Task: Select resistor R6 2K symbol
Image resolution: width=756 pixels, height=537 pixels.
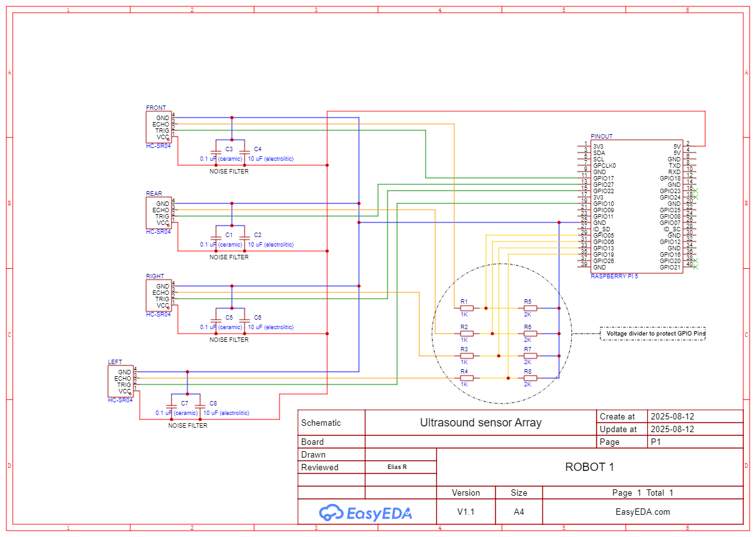Action: tap(530, 334)
